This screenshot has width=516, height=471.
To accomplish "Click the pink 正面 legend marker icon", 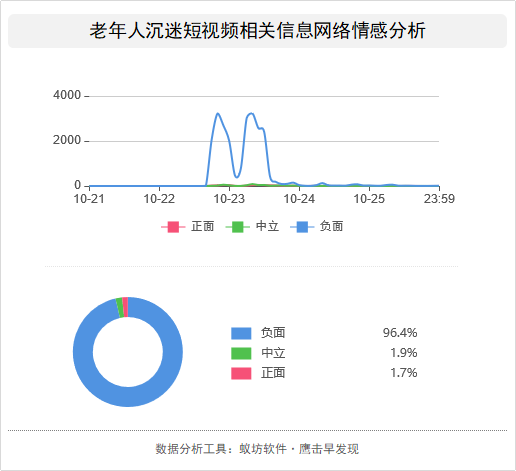I will (x=173, y=227).
